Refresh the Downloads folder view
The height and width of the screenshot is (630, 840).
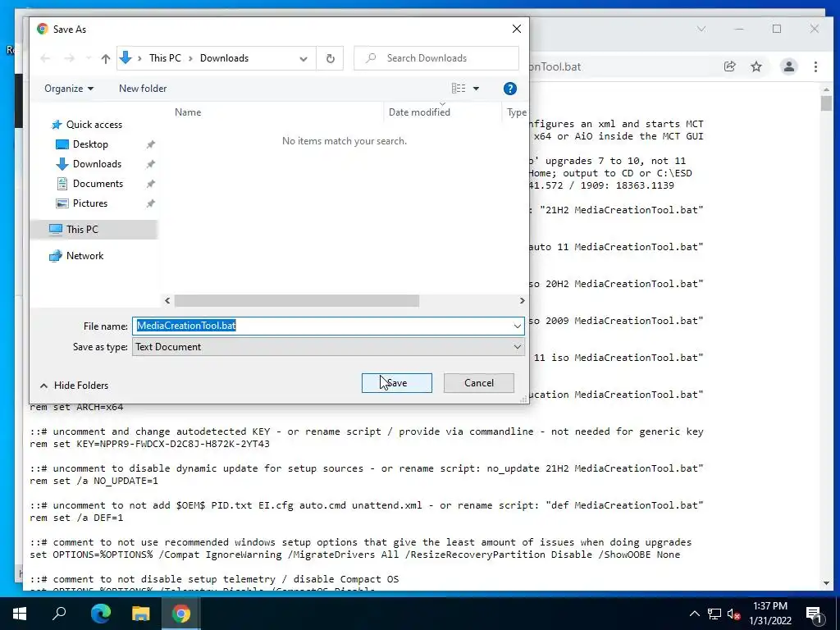pos(330,58)
